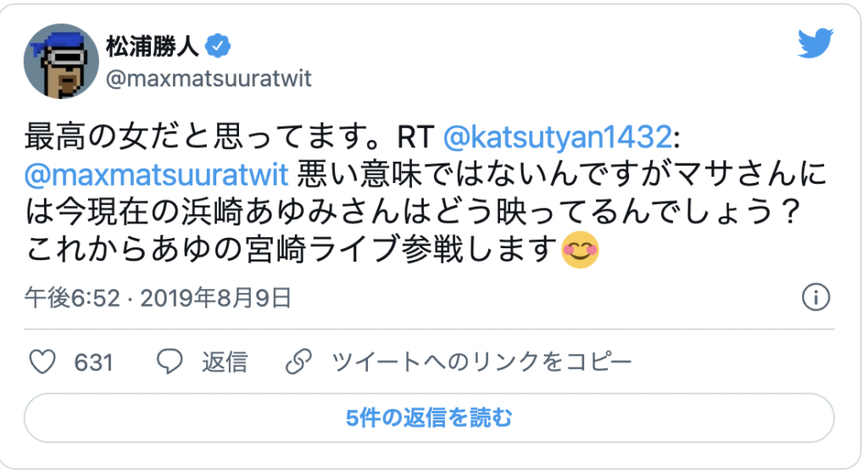This screenshot has width=868, height=476.
Task: Open the tweet info circle icon
Action: [816, 297]
